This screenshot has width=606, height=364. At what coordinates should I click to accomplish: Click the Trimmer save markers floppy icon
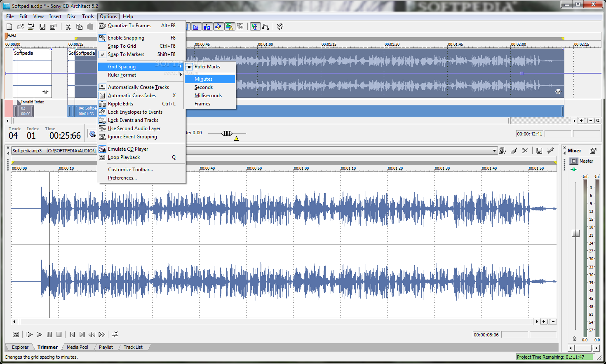coord(539,151)
